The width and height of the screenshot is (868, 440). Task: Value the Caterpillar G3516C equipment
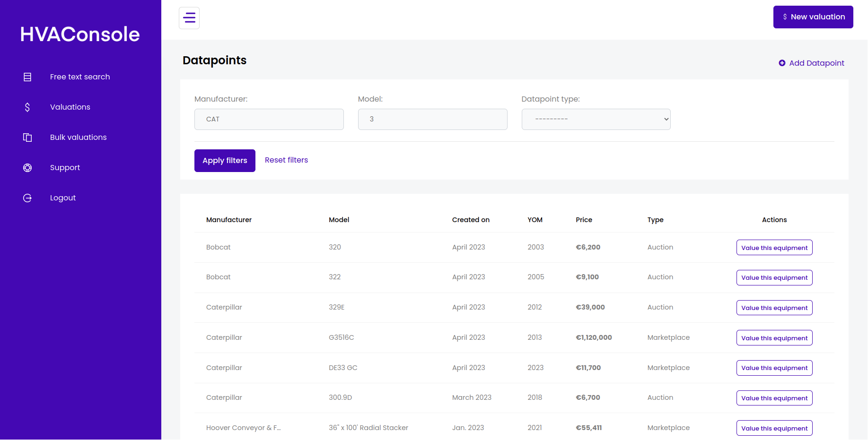pyautogui.click(x=774, y=338)
